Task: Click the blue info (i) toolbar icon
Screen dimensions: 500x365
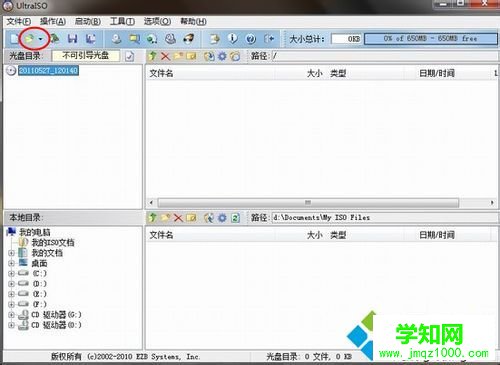Action: coord(233,39)
